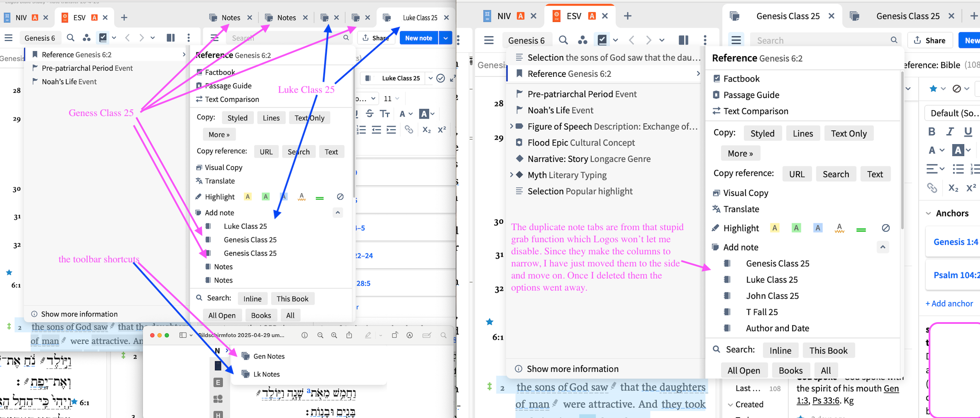Toggle italic in the right note editor
Screen dimensions: 980x418
[x=950, y=132]
